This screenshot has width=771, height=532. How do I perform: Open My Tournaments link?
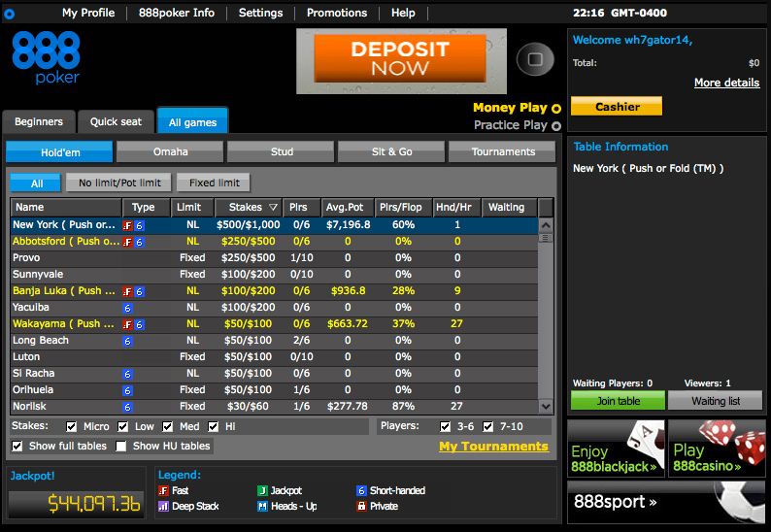tap(493, 446)
